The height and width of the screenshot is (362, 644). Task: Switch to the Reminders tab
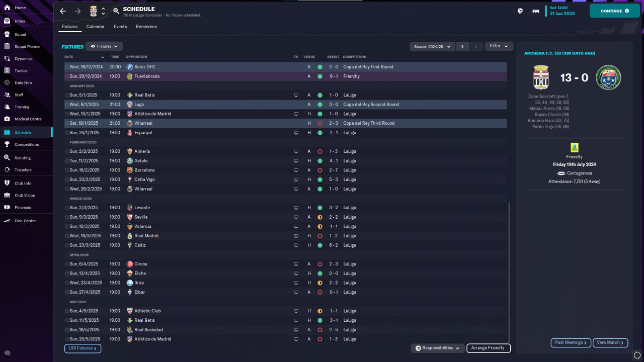[x=146, y=27]
